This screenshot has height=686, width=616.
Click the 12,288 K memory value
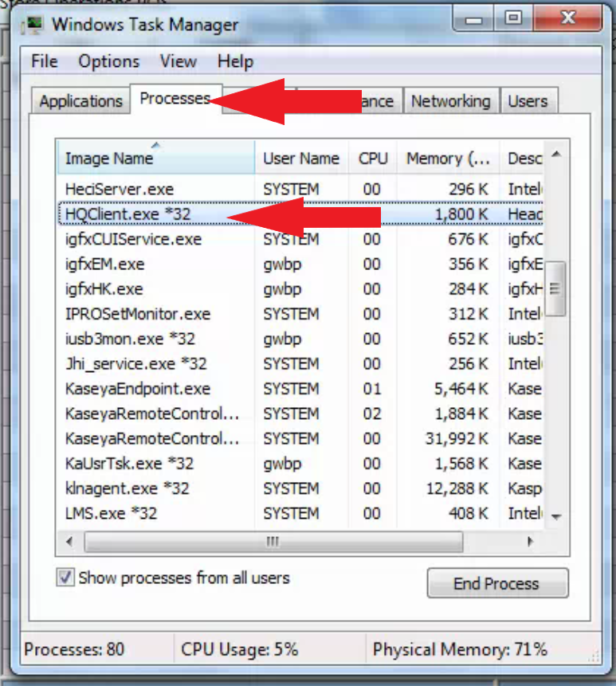tap(457, 488)
